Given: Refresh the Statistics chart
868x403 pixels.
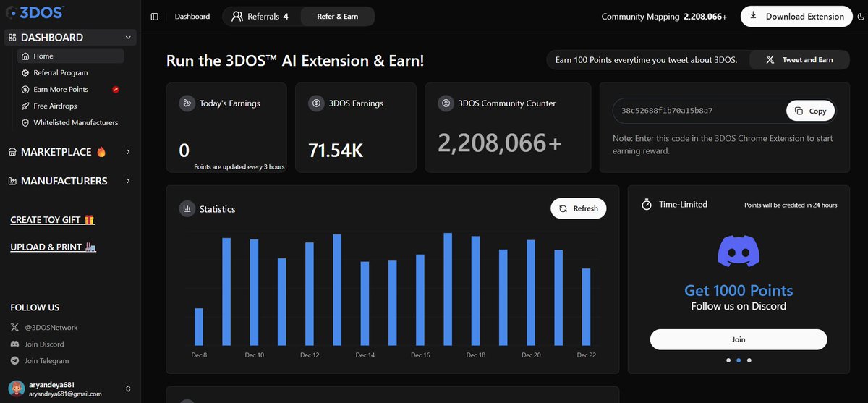Looking at the screenshot, I should tap(579, 208).
